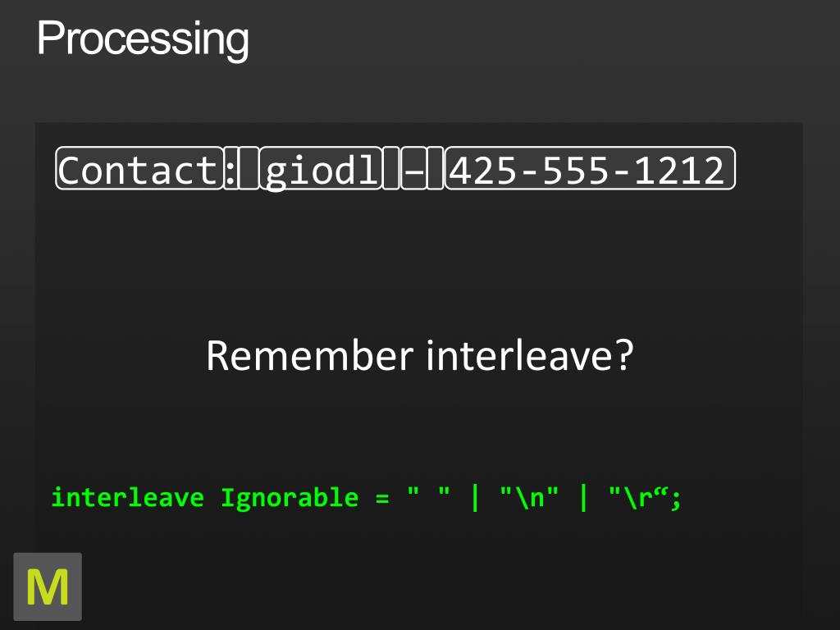Click the "Remember interleave?" text
840x630 pixels.
click(x=420, y=356)
